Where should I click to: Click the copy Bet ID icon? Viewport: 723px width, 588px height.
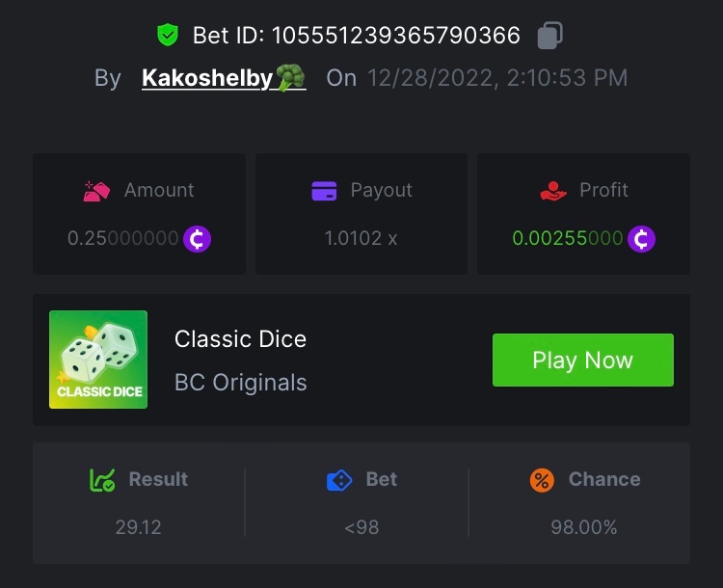tap(549, 36)
